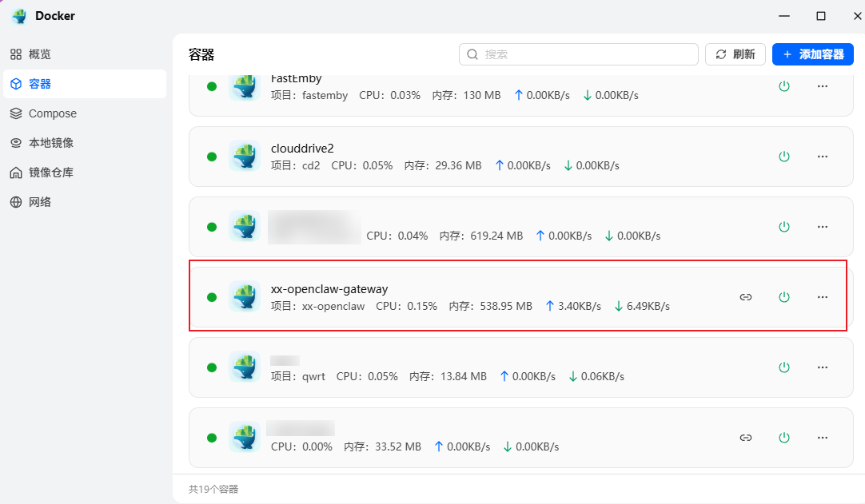Select the 容器 sidebar item

point(85,84)
